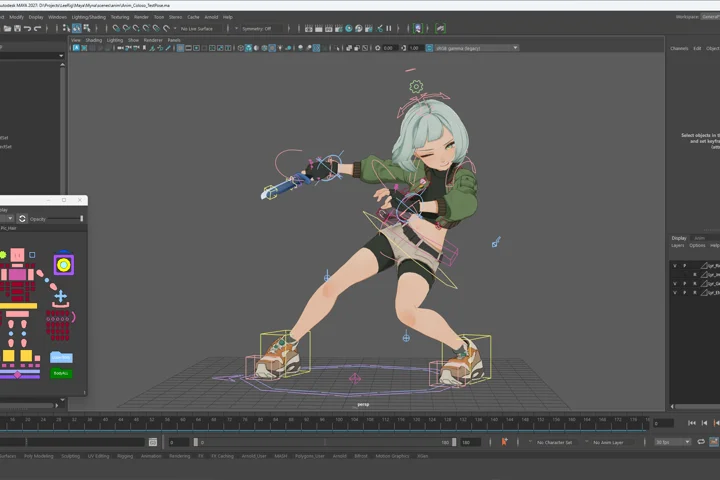
Task: Switch viewport to wireframe cube icon
Action: click(241, 48)
